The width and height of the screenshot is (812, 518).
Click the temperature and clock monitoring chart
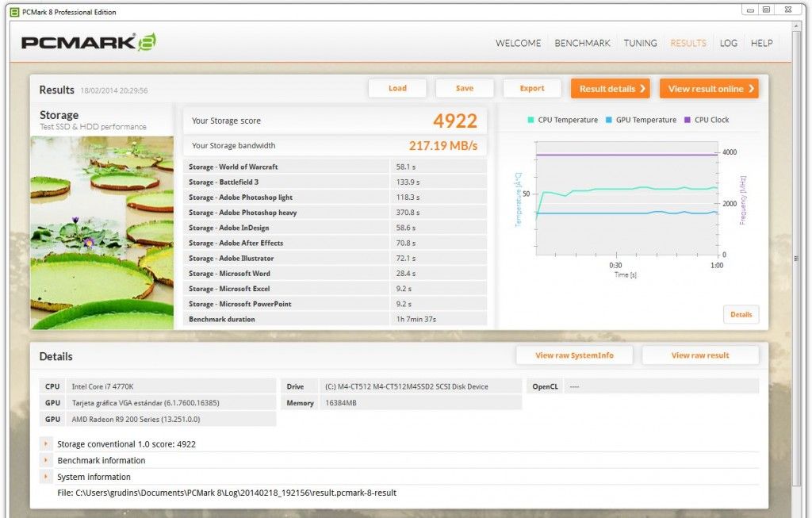(x=626, y=199)
